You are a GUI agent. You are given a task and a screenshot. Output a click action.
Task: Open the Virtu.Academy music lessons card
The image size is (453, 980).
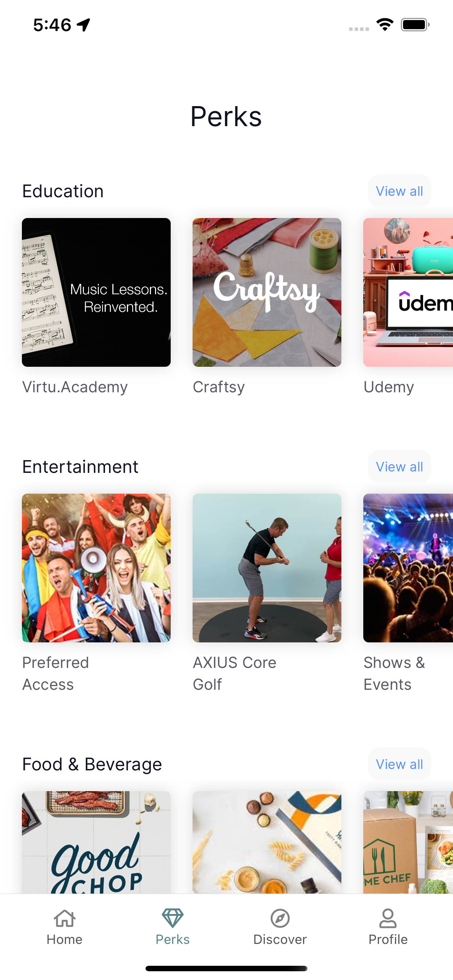click(x=96, y=292)
